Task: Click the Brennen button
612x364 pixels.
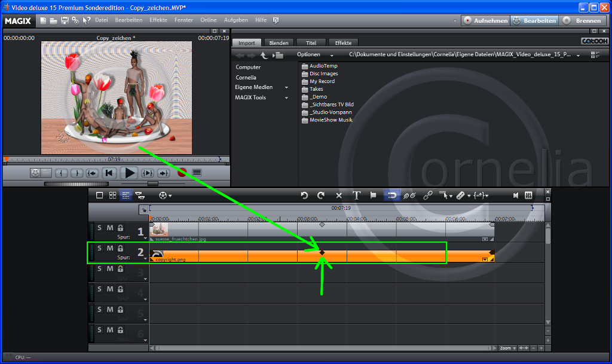Action: click(x=582, y=20)
